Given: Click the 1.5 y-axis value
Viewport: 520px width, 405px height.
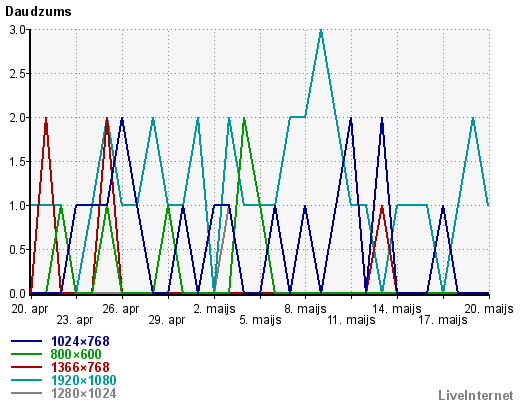Looking at the screenshot, I should coord(17,162).
